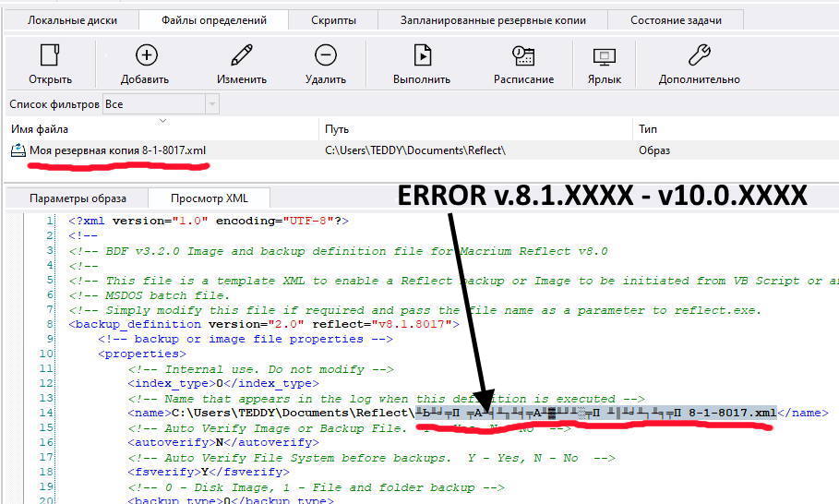Select the Файлы определений tab

point(214,20)
